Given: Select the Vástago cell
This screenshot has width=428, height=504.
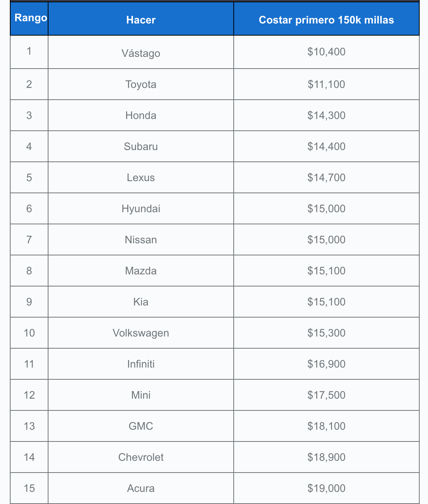Looking at the screenshot, I should pyautogui.click(x=141, y=53).
